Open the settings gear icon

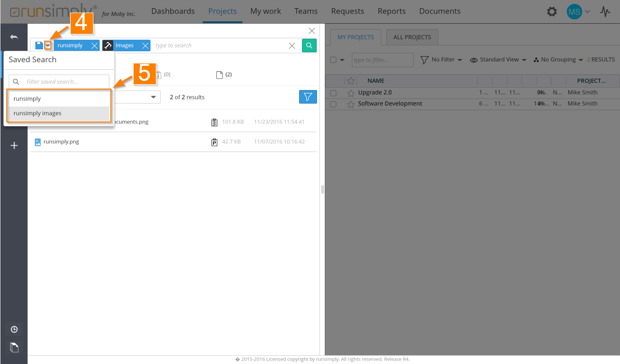(x=552, y=12)
